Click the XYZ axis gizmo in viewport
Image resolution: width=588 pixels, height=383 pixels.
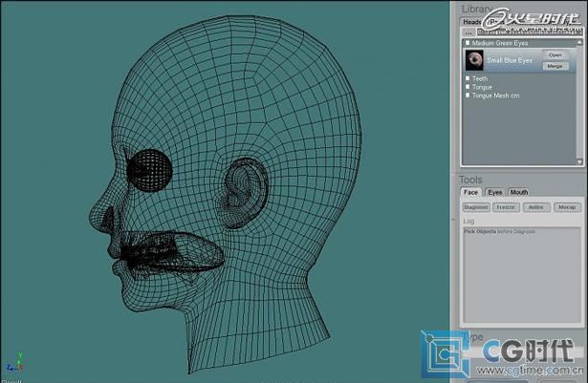(x=15, y=362)
